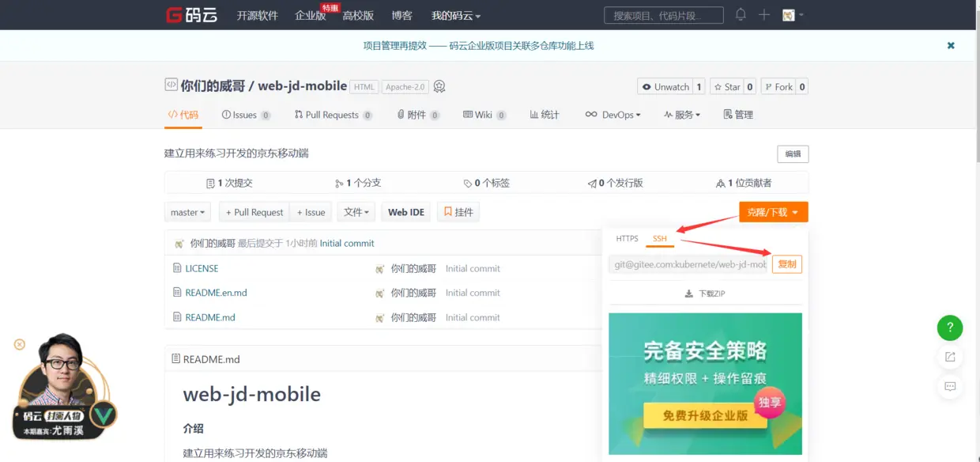The image size is (980, 462).
Task: Expand the DevOps dropdown tab
Action: point(612,115)
